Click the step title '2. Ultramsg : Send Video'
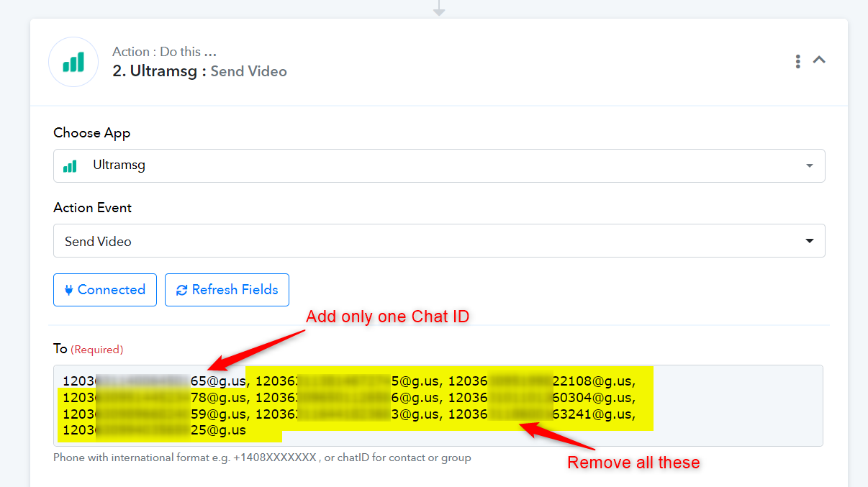Image resolution: width=868 pixels, height=487 pixels. tap(199, 71)
